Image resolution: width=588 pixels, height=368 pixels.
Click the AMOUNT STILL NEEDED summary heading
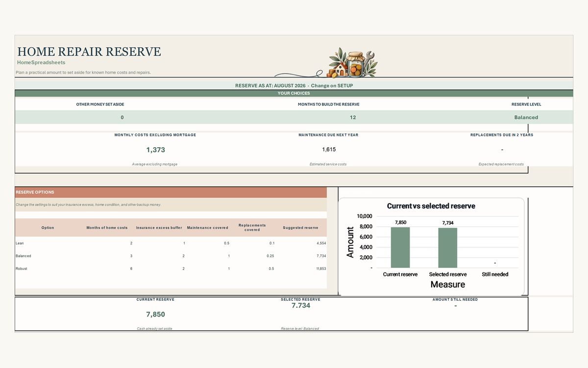[x=455, y=299]
